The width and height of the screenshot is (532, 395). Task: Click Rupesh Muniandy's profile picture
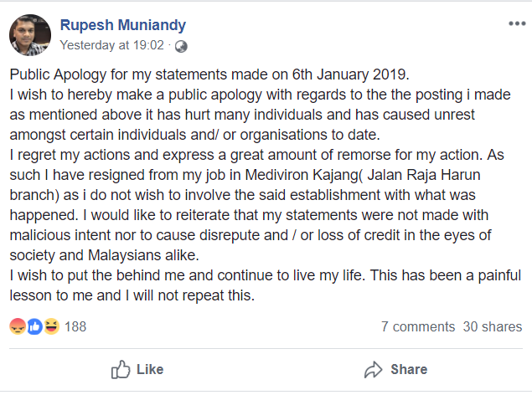[x=29, y=34]
